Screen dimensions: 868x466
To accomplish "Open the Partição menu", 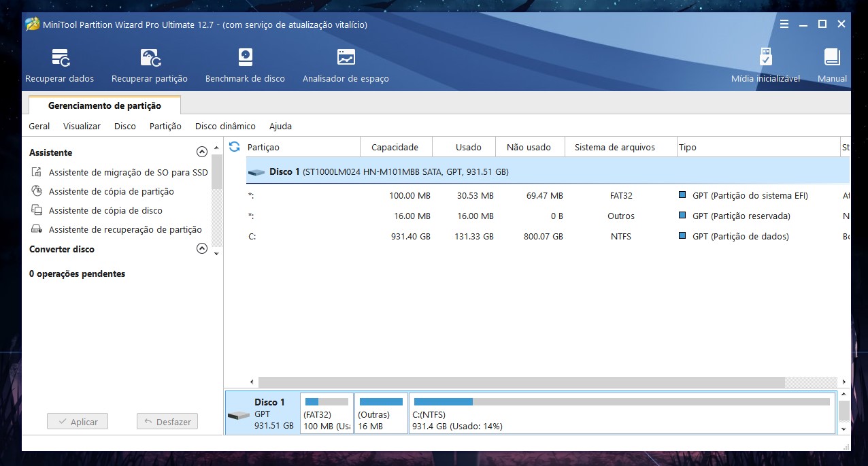I will point(165,127).
